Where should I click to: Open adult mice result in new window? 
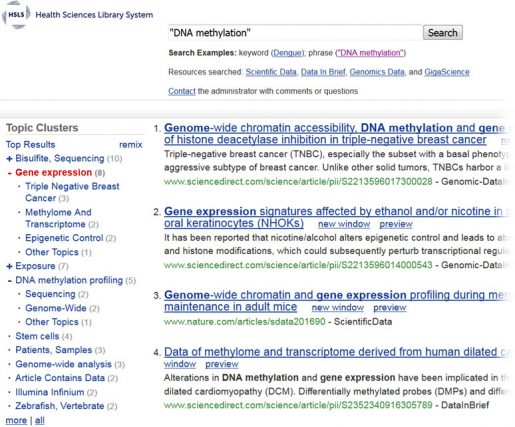tap(338, 308)
